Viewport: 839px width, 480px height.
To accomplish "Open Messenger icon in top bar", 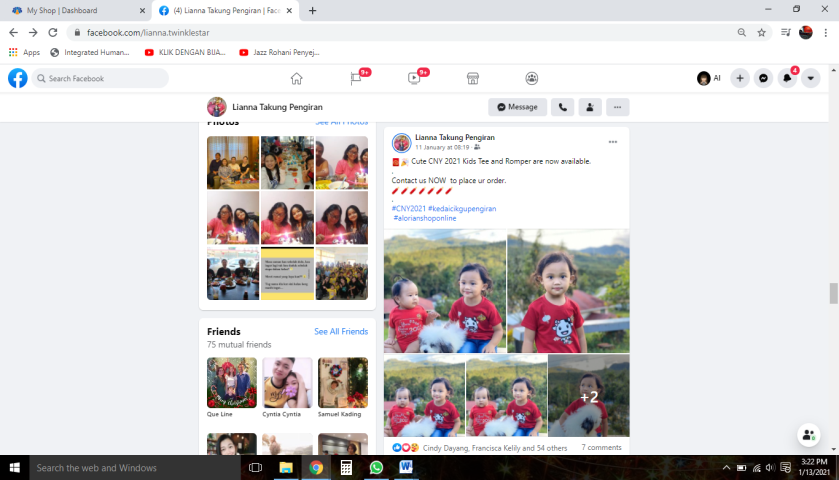I will click(x=764, y=78).
